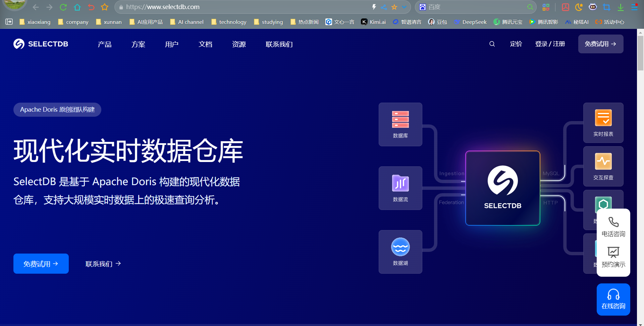Open the DeepSeek bookmark
The height and width of the screenshot is (326, 644).
click(470, 22)
